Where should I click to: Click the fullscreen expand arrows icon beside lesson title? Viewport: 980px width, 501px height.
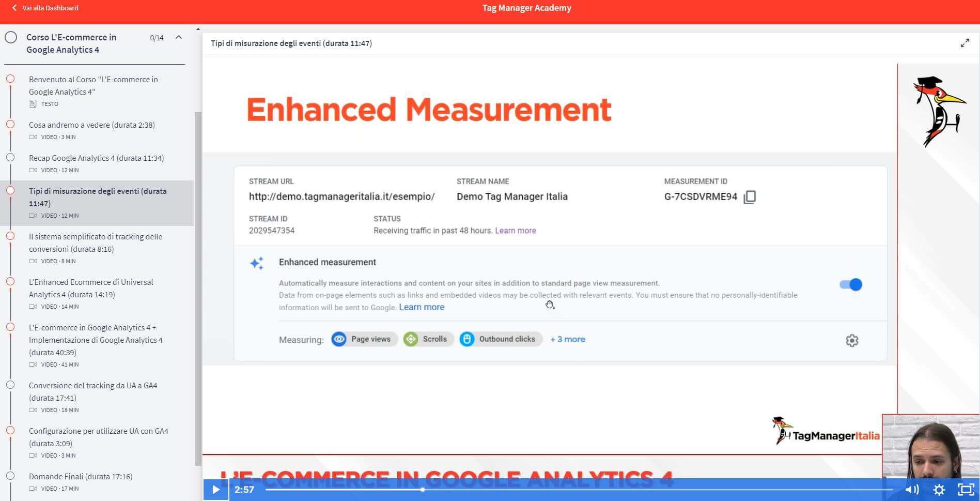[x=965, y=43]
